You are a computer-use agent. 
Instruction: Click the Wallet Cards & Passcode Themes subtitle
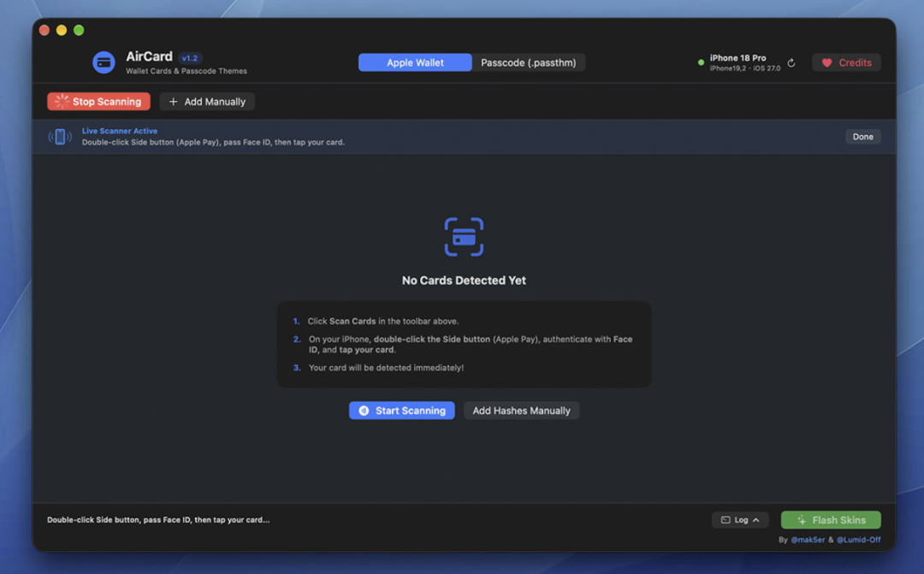pyautogui.click(x=187, y=71)
